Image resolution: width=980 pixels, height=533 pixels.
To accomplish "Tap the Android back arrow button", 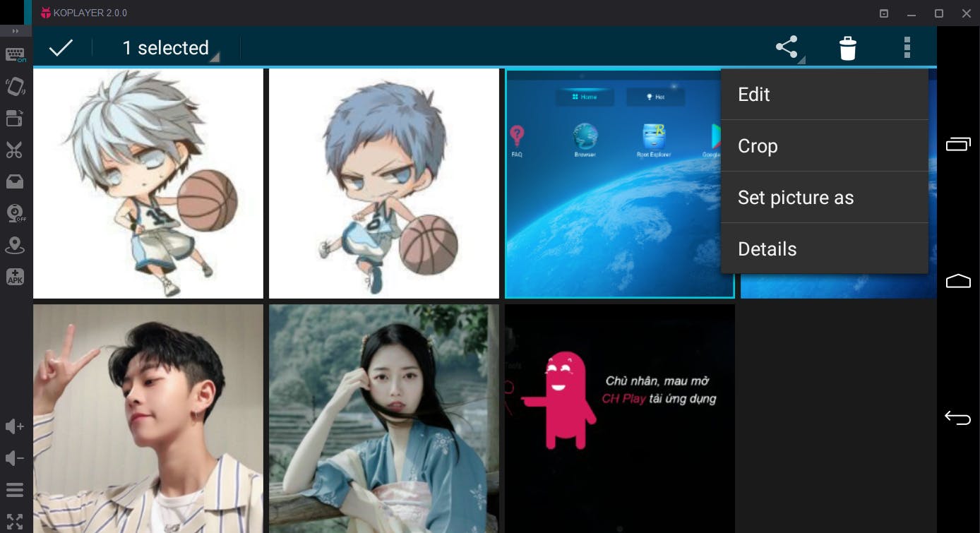I will [x=958, y=418].
